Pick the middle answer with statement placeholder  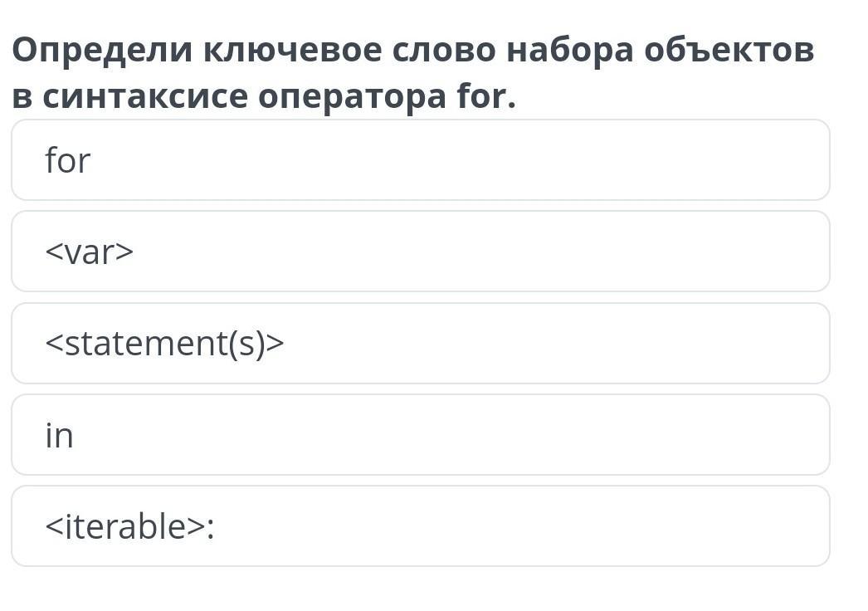tap(420, 343)
